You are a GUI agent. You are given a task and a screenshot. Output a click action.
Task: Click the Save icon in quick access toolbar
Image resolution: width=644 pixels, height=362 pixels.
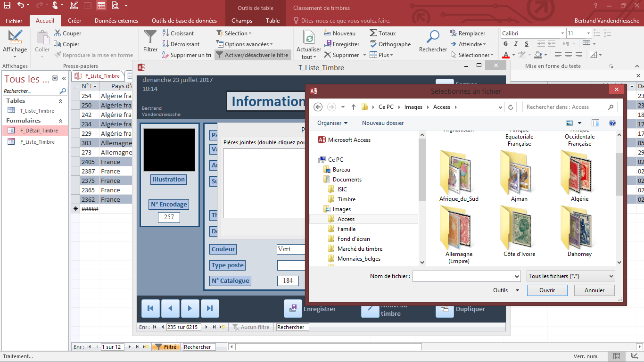point(7,6)
